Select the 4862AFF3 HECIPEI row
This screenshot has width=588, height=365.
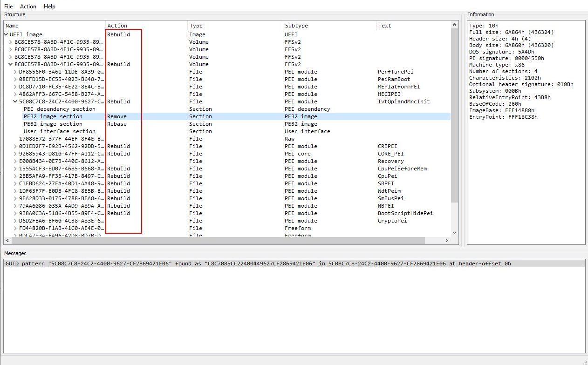227,94
